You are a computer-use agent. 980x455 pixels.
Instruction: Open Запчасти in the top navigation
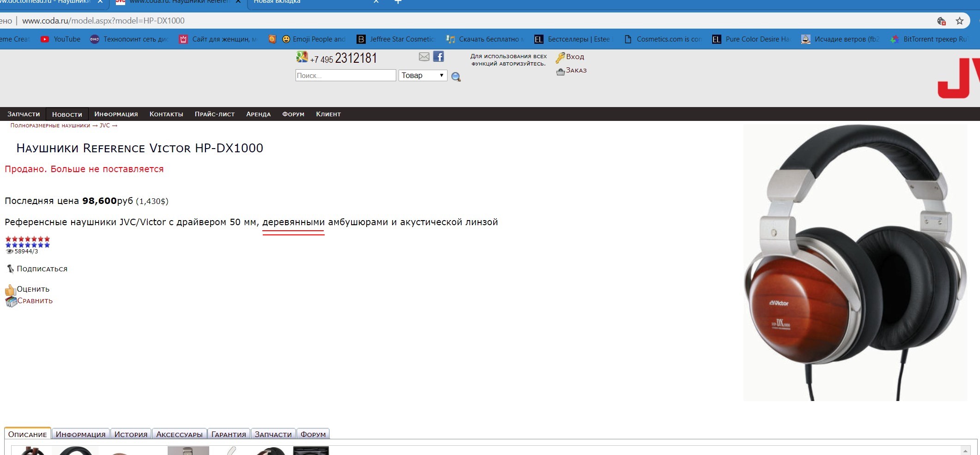pyautogui.click(x=24, y=114)
